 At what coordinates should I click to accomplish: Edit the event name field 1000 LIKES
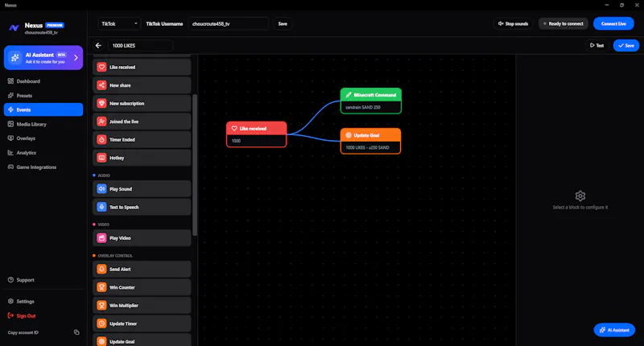pyautogui.click(x=140, y=46)
